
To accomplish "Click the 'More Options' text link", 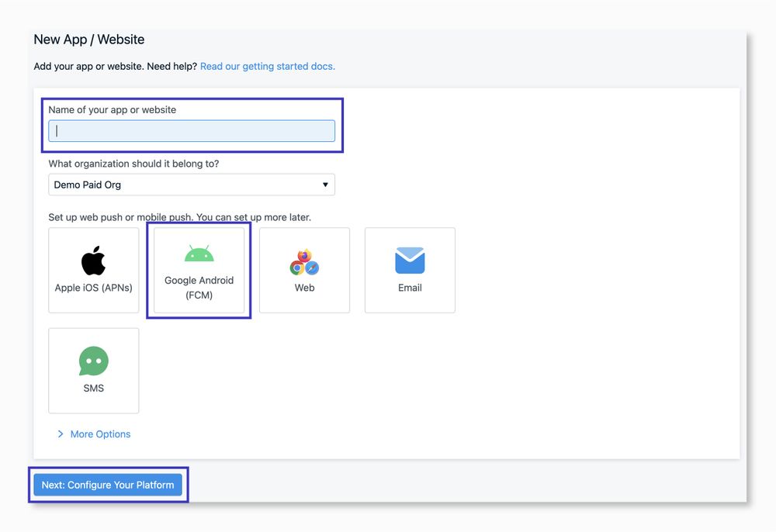I will (100, 434).
